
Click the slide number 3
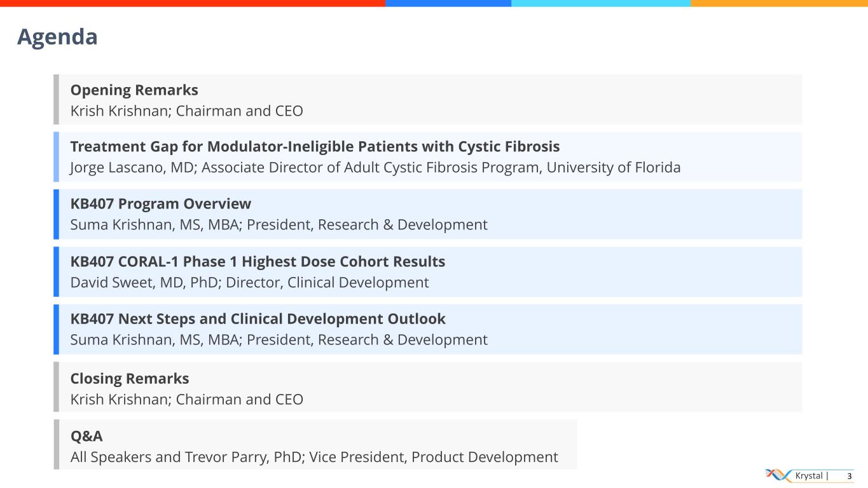[849, 476]
